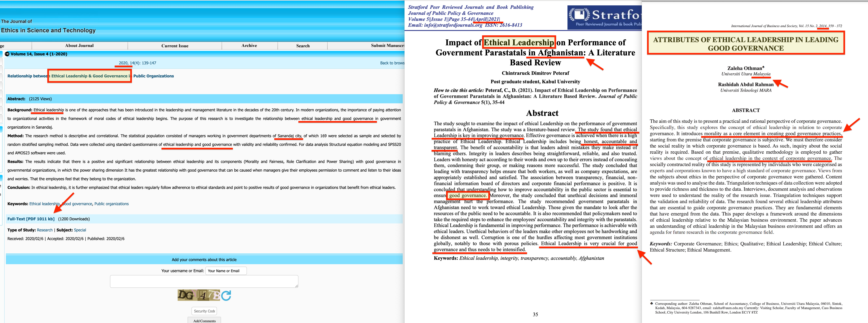Click the Journal of Public Policy & Governance header line
This screenshot has width=868, height=323.
click(450, 13)
